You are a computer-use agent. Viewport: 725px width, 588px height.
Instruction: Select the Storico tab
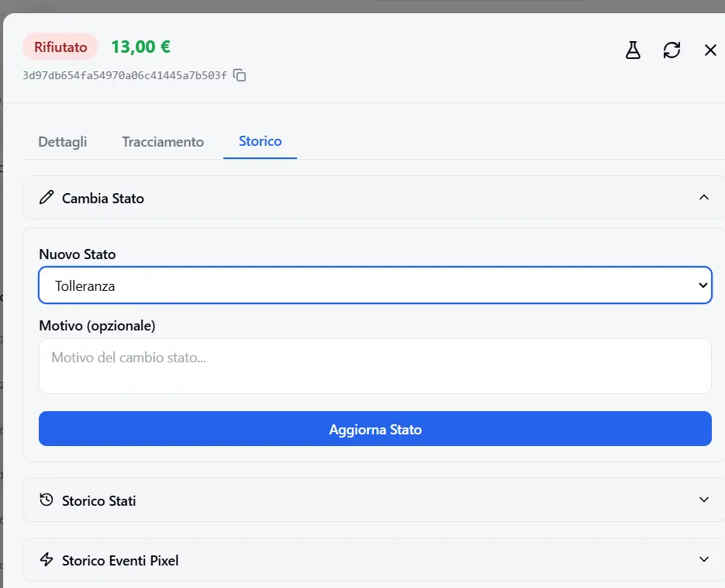pyautogui.click(x=260, y=141)
